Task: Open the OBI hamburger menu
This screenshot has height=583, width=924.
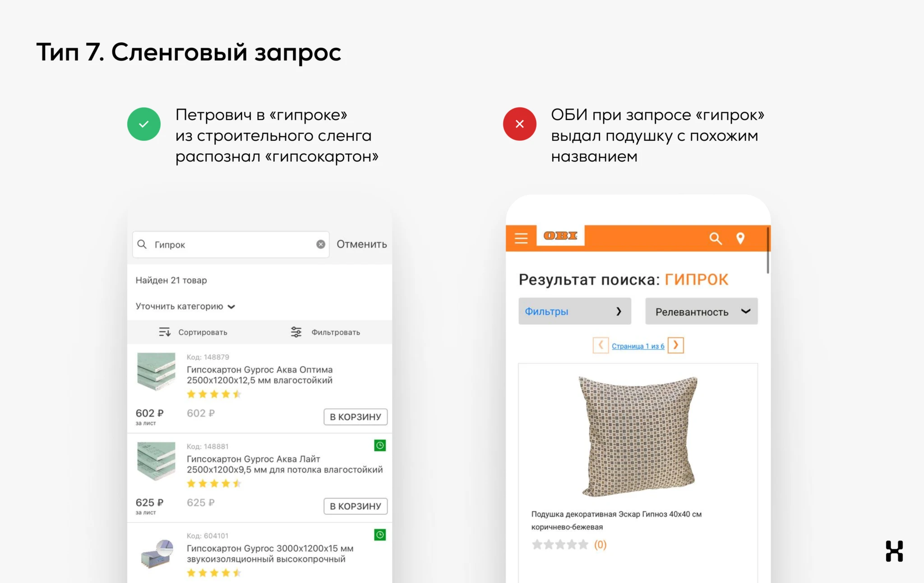Action: 521,238
